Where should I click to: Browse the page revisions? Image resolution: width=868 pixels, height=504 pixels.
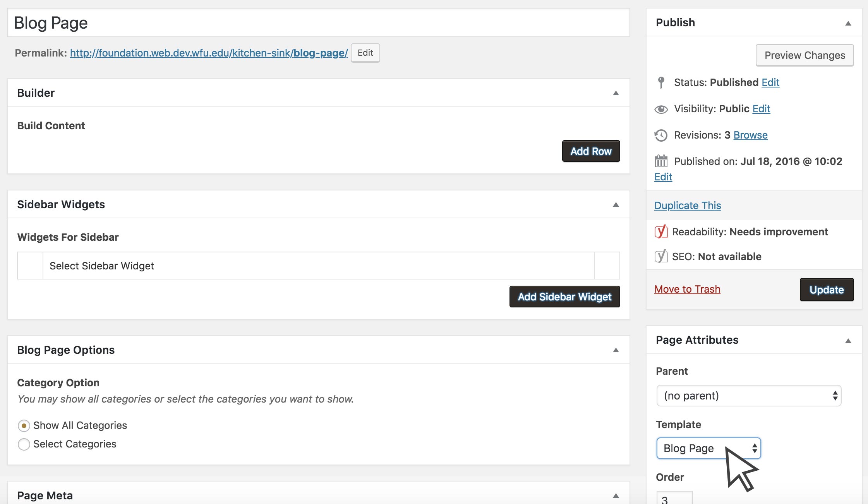[x=750, y=135]
